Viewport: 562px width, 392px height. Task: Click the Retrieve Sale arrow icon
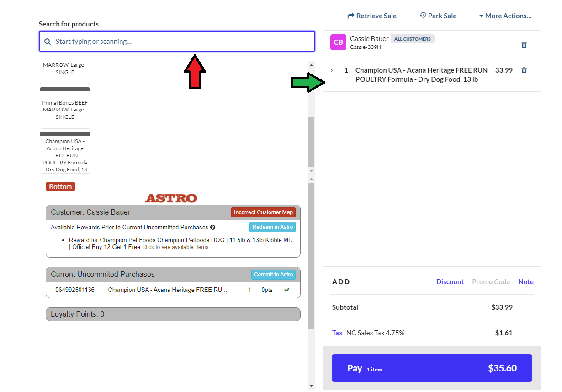tap(351, 16)
